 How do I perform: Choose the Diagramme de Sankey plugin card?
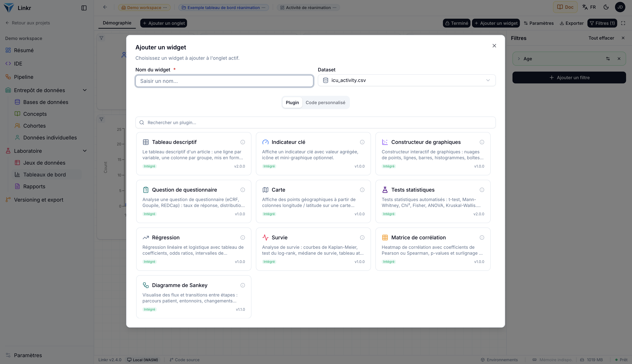point(194,297)
